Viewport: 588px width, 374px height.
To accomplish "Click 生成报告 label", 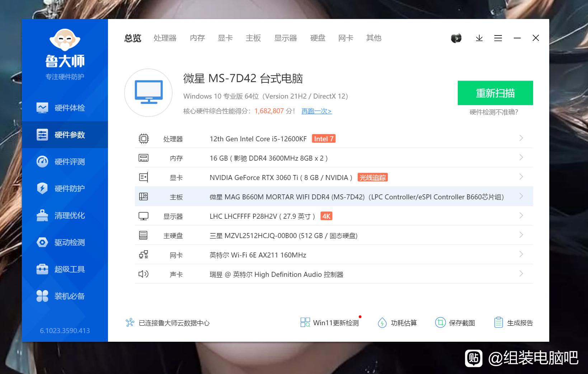I will pos(520,323).
